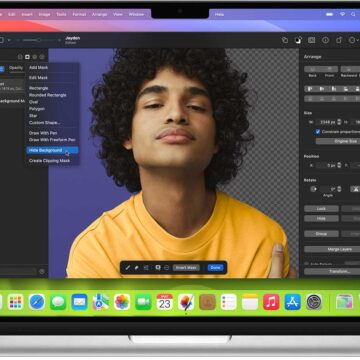The image size is (360, 360).
Task: Open Safari from the Dock
Action: click(37, 302)
